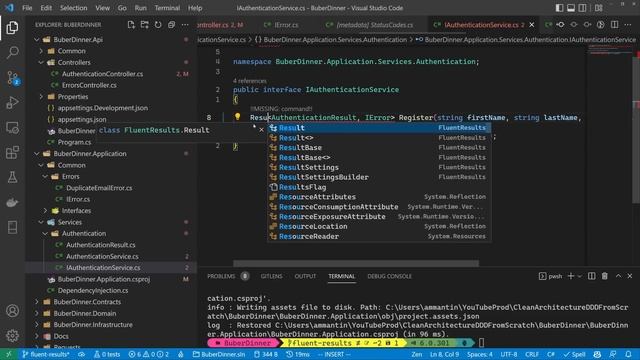Select ResourceReader suggestion
The image size is (640, 360).
click(x=379, y=236)
